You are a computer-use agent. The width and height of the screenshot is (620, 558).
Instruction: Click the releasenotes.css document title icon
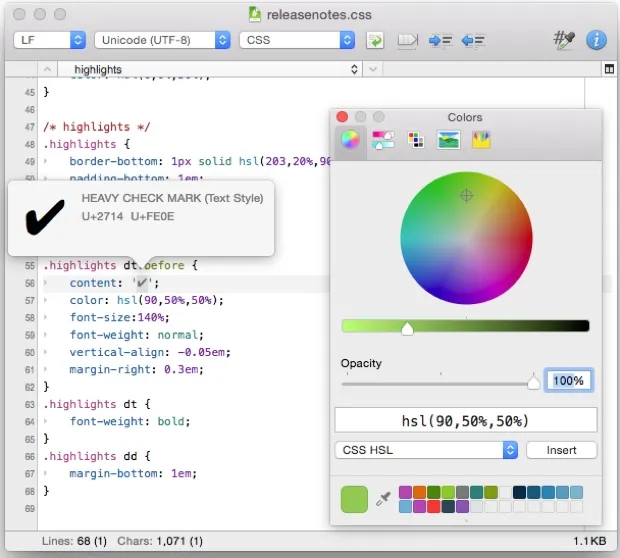[255, 14]
